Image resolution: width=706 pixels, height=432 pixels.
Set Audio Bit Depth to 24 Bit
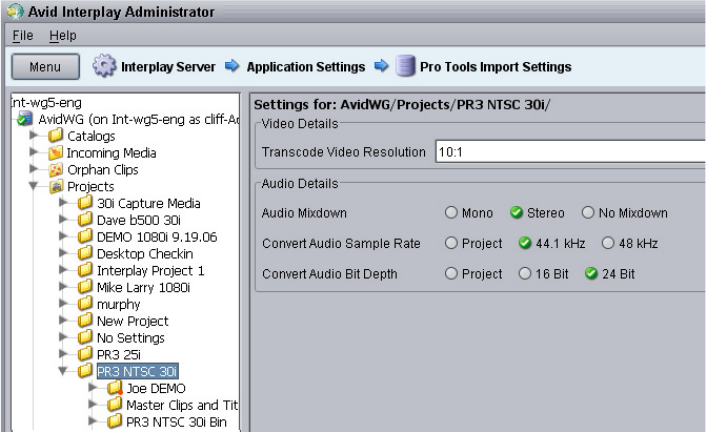tap(591, 273)
